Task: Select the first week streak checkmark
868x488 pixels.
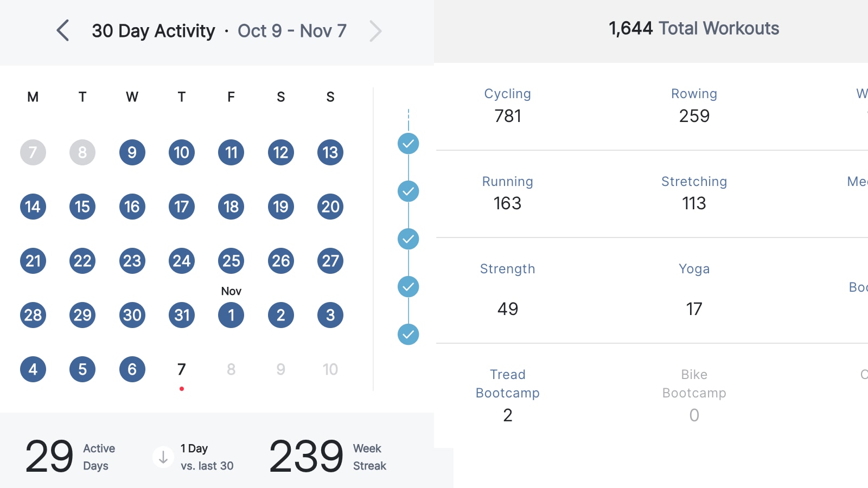Action: pos(409,144)
